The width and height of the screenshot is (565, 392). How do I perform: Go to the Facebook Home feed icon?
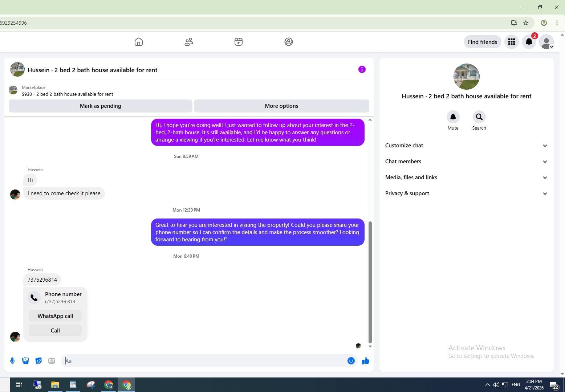139,42
